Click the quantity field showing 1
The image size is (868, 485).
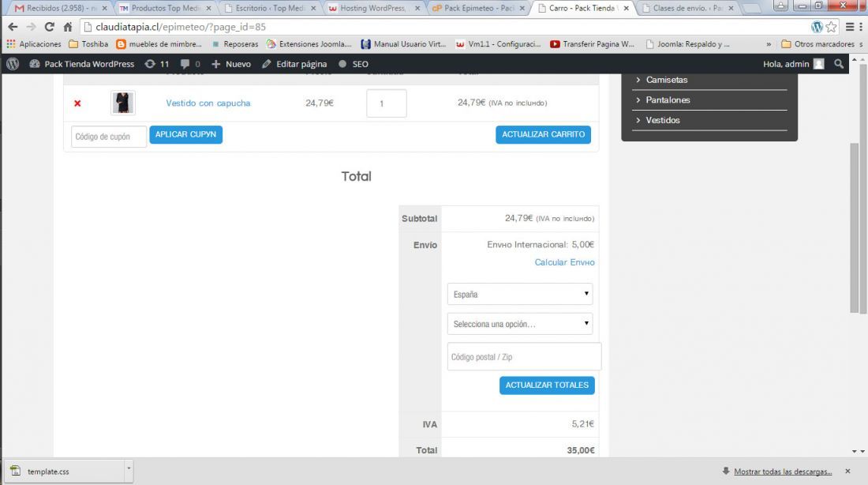(387, 103)
